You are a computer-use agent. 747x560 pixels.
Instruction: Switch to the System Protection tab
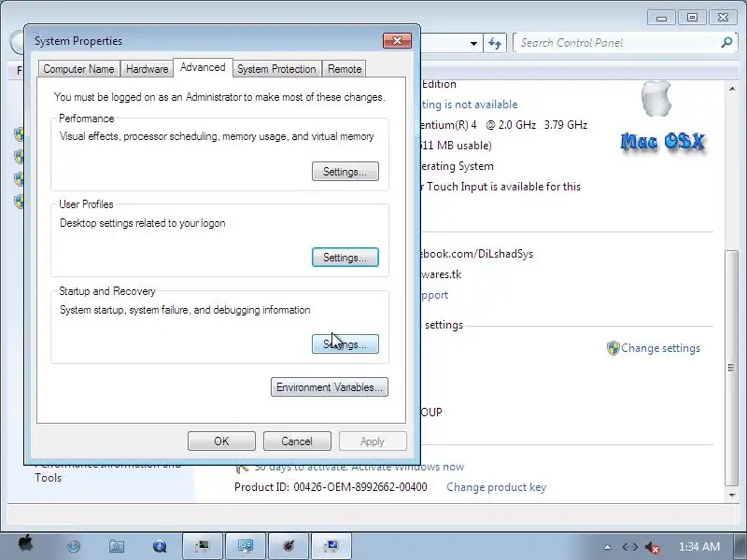[x=276, y=69]
